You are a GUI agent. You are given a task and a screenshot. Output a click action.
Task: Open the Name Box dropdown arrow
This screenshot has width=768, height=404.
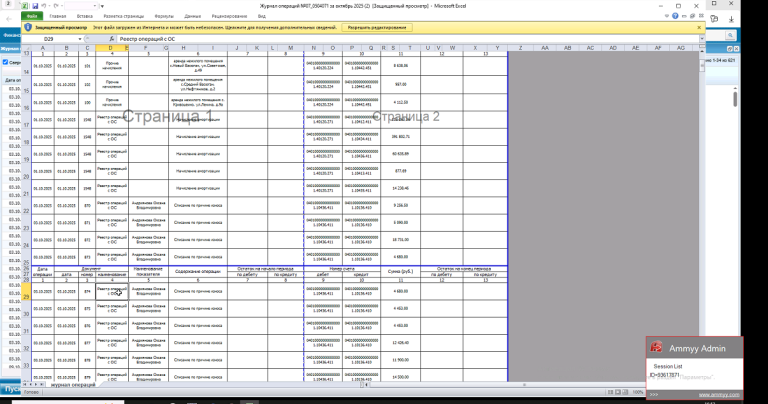79,39
